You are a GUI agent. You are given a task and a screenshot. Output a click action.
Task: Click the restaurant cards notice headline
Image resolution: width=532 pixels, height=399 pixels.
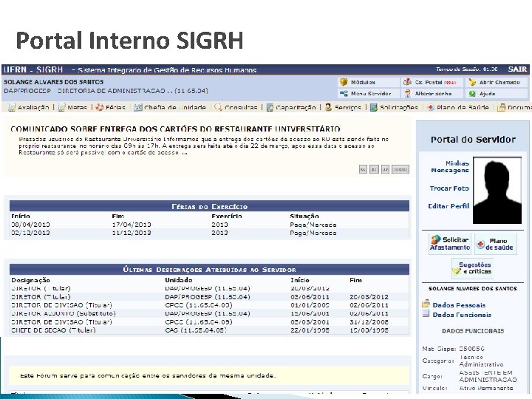[175, 129]
